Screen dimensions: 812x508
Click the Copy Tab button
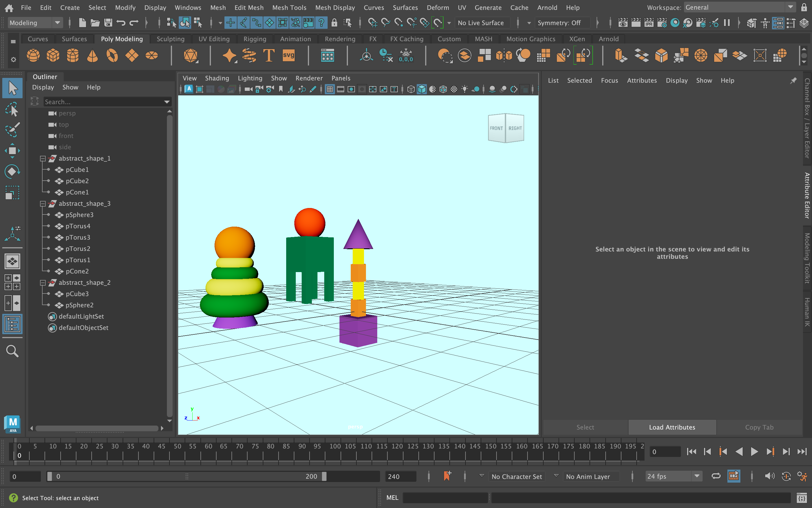(759, 427)
